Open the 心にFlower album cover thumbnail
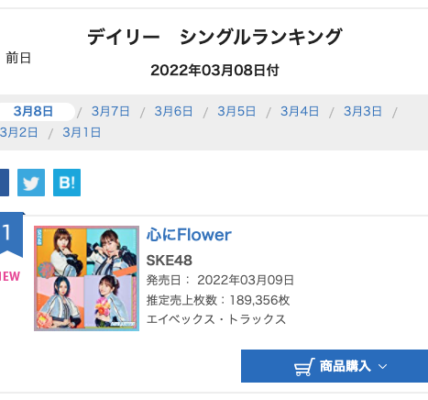This screenshot has width=428, height=400. (x=87, y=278)
